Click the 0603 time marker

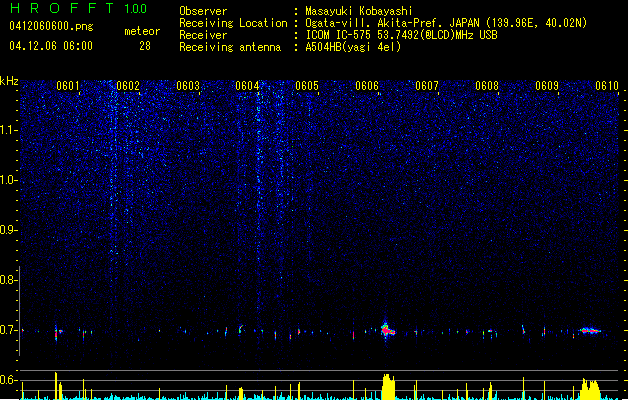pyautogui.click(x=188, y=86)
